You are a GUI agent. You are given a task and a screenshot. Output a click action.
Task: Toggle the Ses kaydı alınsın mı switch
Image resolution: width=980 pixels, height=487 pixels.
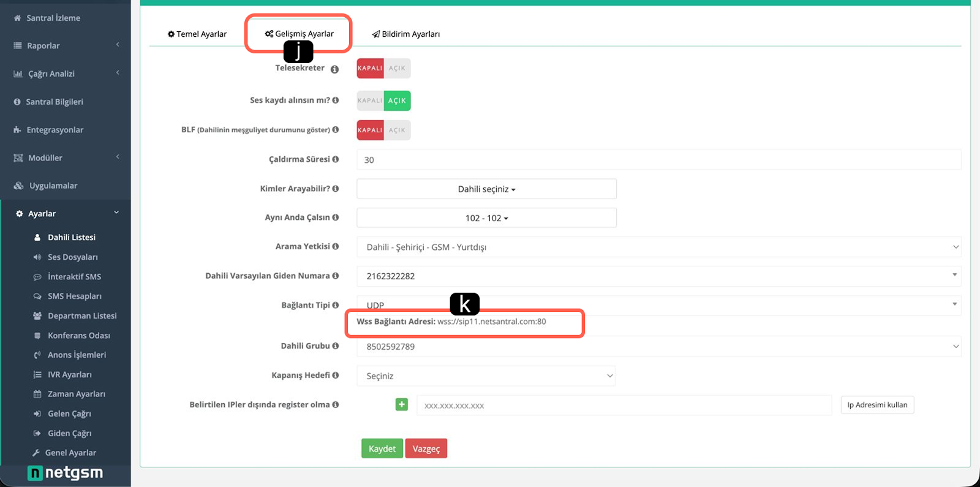[x=383, y=100]
